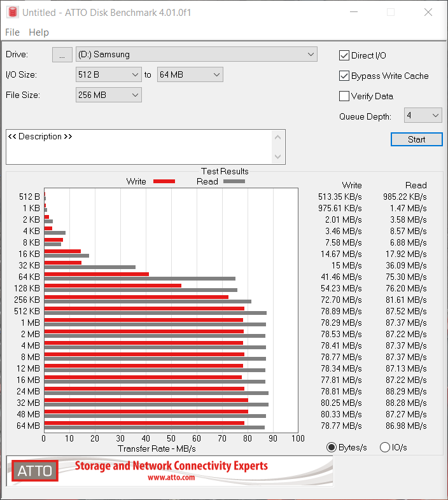Viewport: 448px width, 500px height.
Task: Click the gray Read legend swatch
Action: pyautogui.click(x=234, y=181)
